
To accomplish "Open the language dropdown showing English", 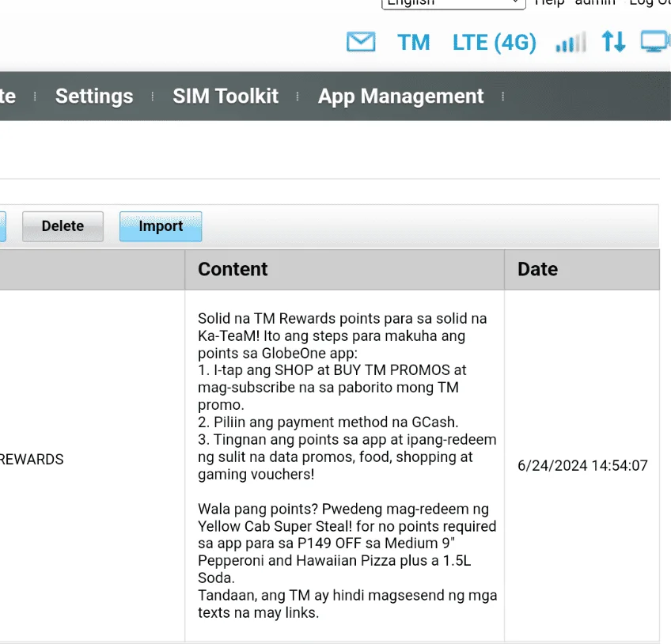I will click(x=453, y=2).
